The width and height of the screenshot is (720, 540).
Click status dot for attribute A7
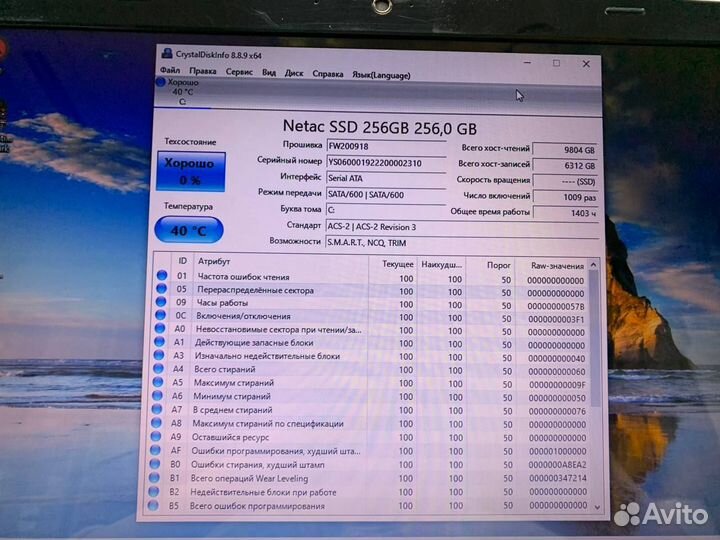click(x=157, y=409)
